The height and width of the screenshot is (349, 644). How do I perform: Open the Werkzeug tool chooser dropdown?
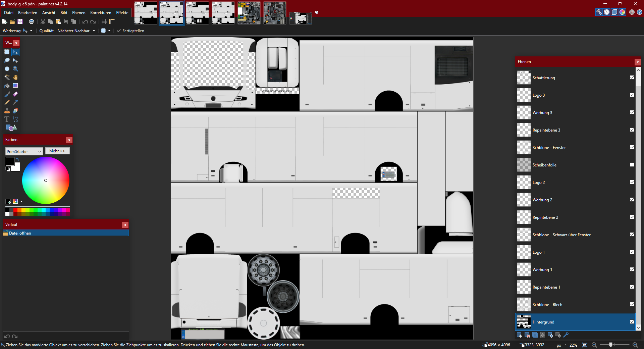click(x=28, y=31)
